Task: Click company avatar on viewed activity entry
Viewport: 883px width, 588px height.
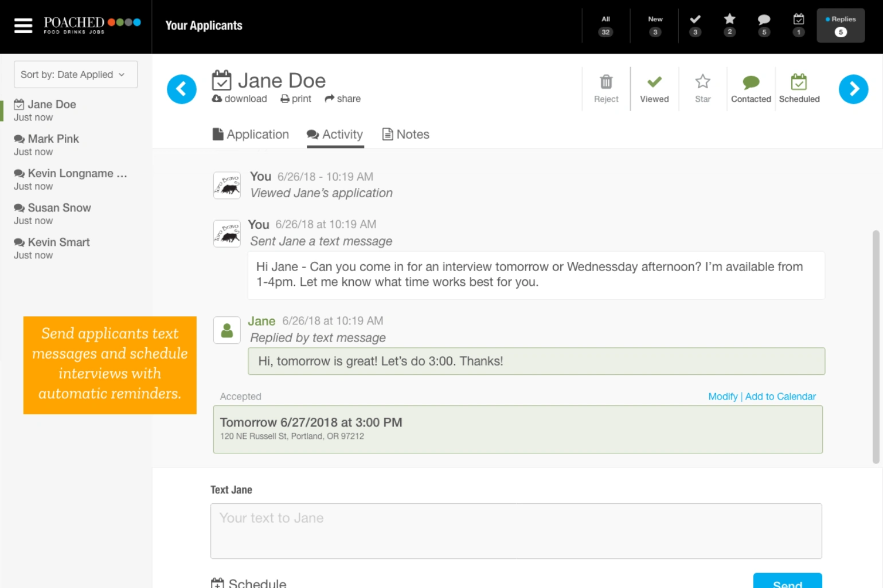Action: pyautogui.click(x=227, y=186)
